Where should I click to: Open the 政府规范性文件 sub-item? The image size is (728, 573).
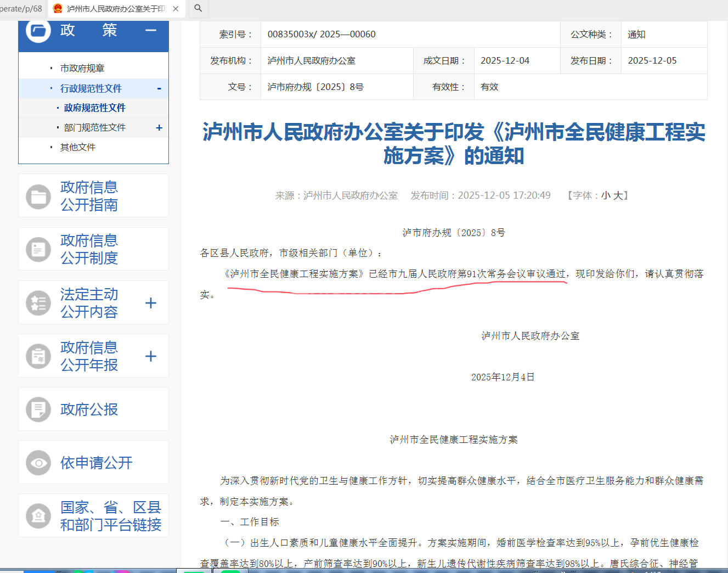pyautogui.click(x=95, y=108)
